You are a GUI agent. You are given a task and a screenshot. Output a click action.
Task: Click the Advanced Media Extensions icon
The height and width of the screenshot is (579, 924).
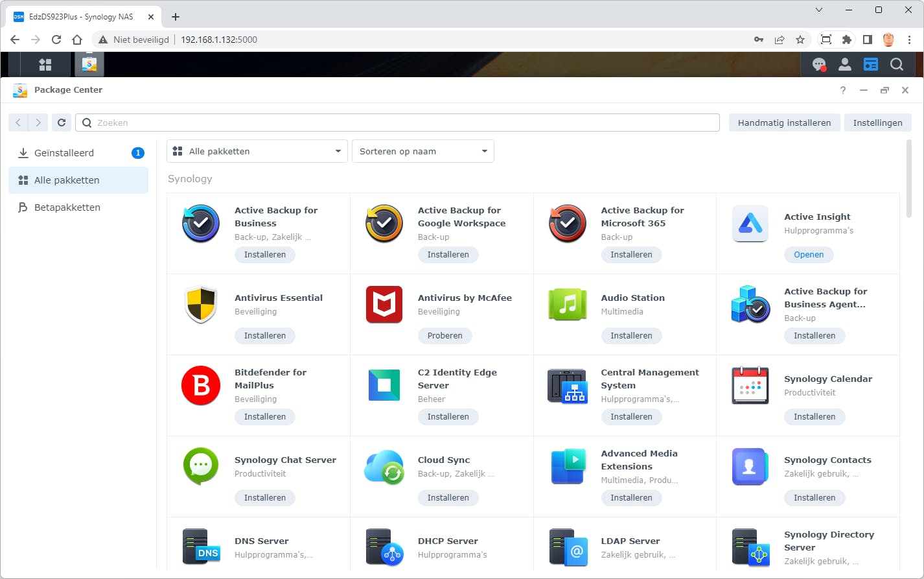(568, 467)
